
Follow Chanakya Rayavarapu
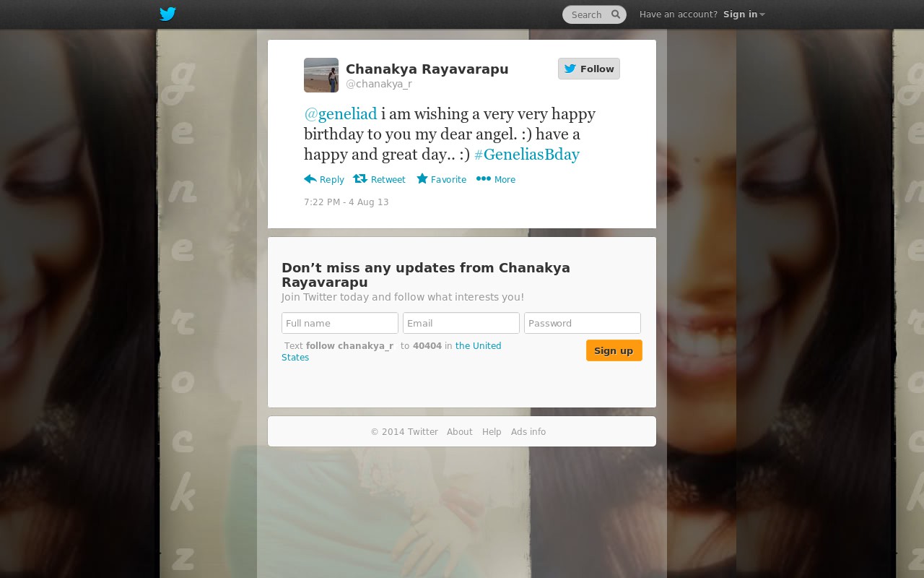click(589, 69)
